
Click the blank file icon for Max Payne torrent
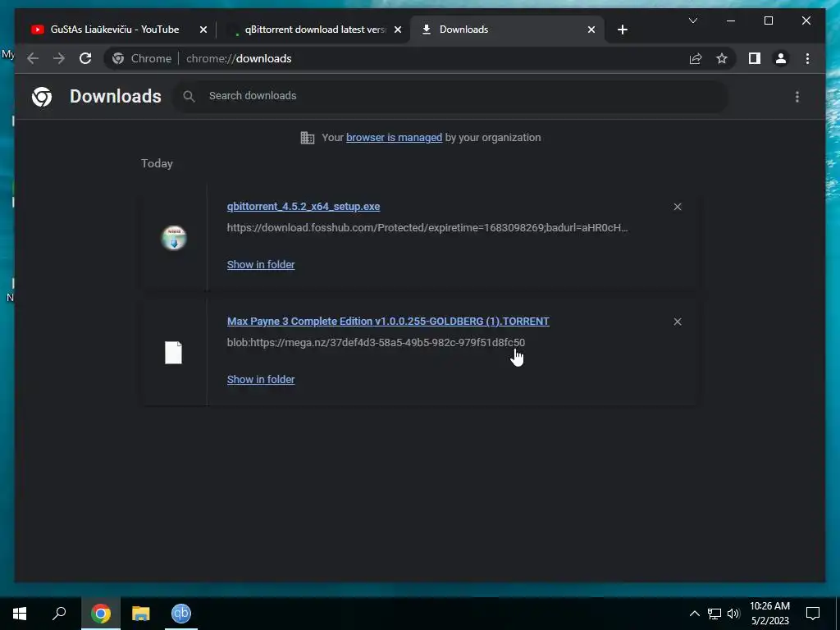174,353
